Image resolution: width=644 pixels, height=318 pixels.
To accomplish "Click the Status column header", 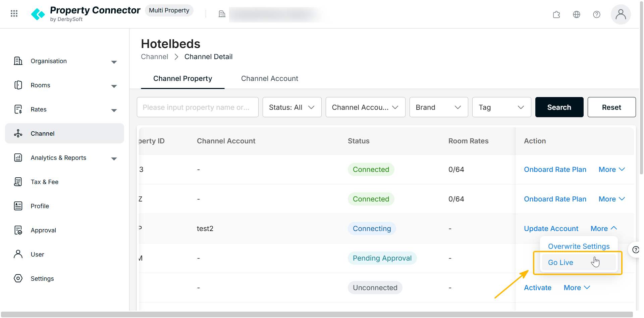I will (x=359, y=141).
